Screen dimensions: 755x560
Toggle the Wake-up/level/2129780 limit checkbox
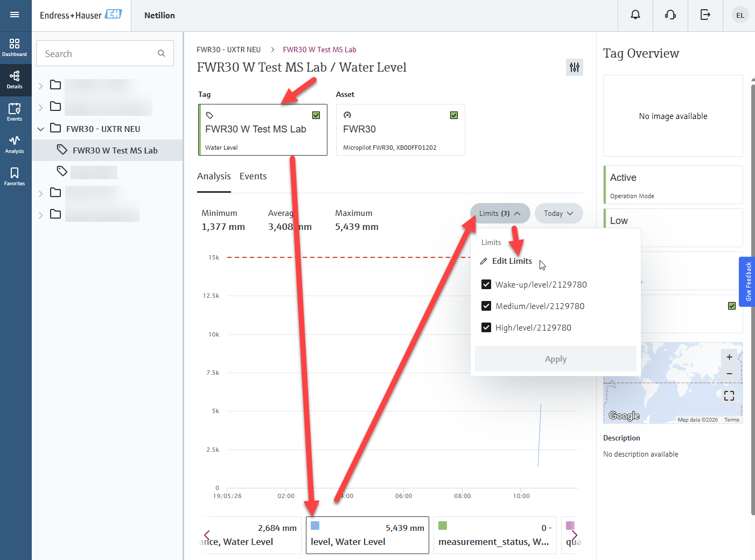coord(486,284)
